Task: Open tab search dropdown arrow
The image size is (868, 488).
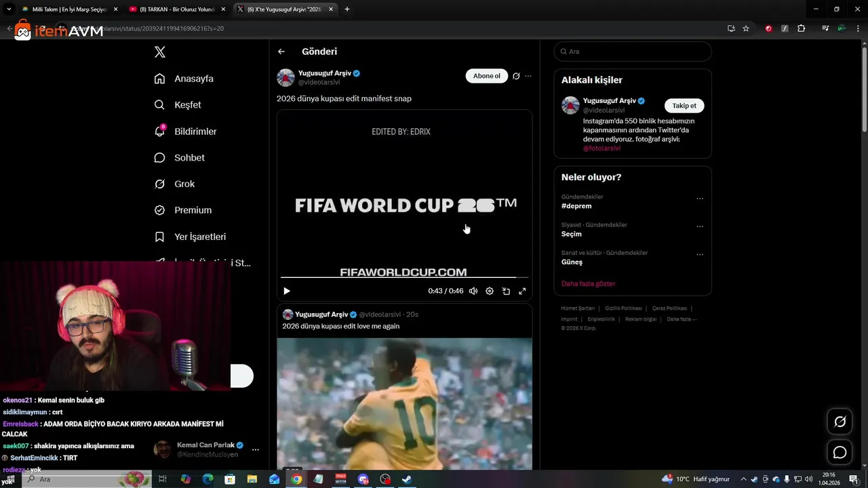Action: point(9,9)
